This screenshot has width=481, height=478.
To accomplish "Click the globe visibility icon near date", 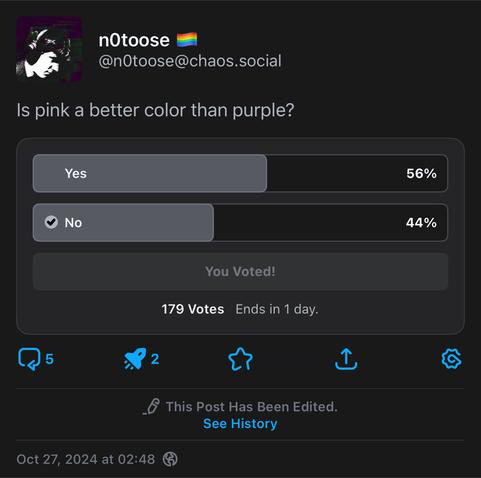I will [x=170, y=459].
